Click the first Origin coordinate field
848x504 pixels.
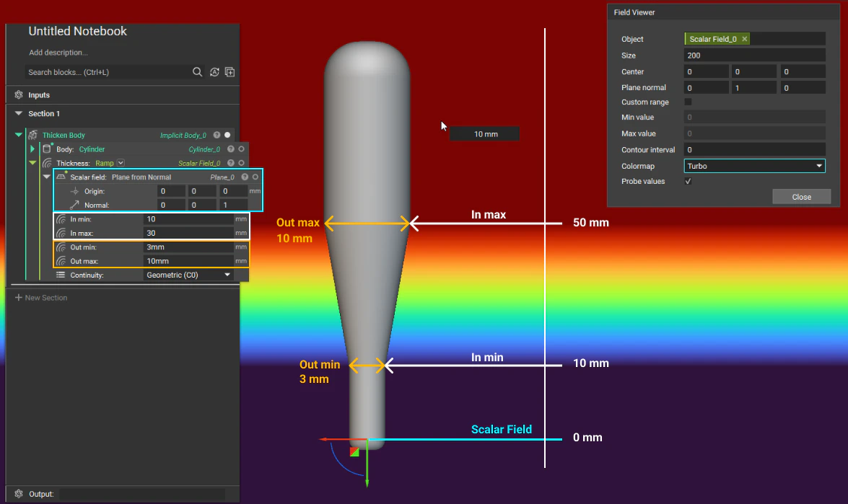pyautogui.click(x=171, y=190)
